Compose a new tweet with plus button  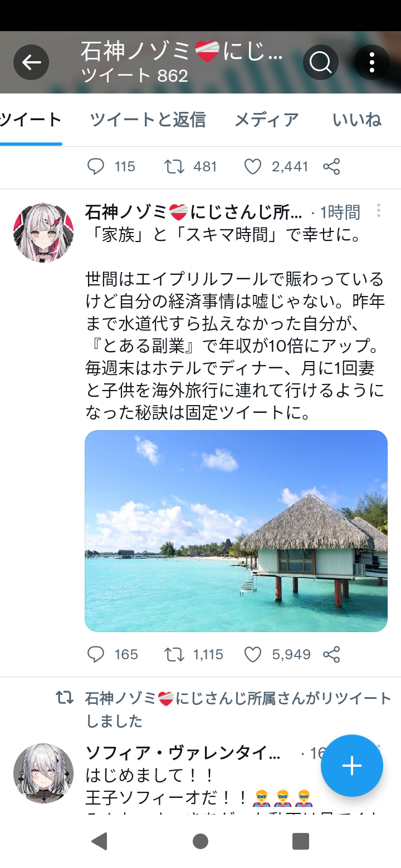(x=352, y=766)
